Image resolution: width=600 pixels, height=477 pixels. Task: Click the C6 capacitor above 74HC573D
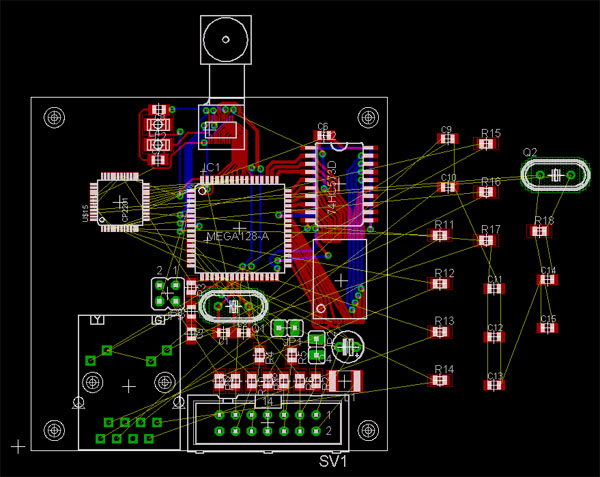324,135
